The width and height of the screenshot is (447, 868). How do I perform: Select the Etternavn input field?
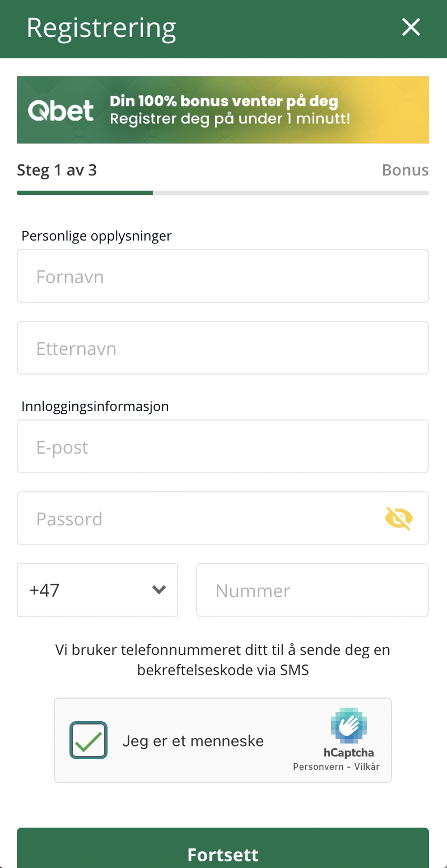[223, 348]
